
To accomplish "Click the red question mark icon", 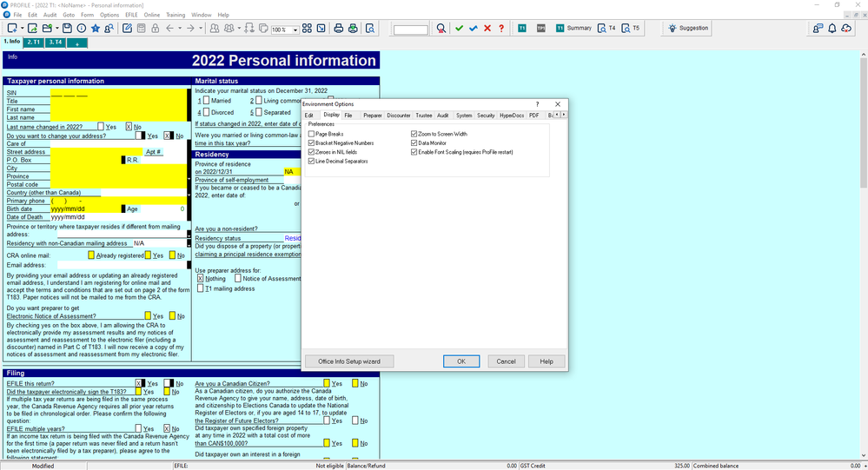I will [501, 28].
